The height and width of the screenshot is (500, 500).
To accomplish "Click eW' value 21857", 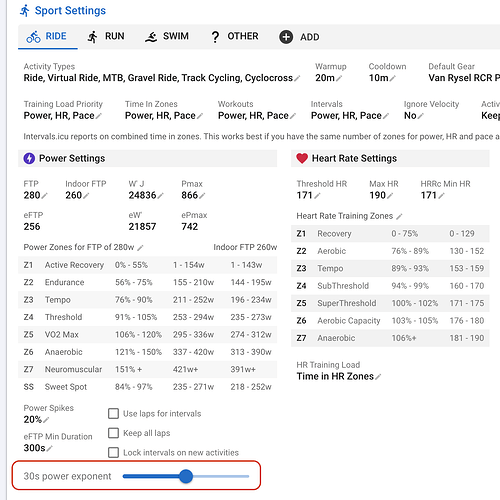I will pyautogui.click(x=142, y=227).
